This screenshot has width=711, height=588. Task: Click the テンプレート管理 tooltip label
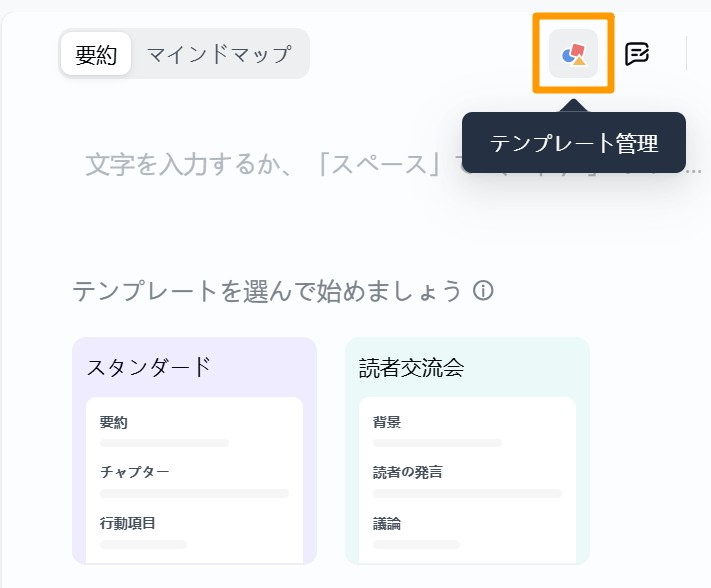[574, 143]
